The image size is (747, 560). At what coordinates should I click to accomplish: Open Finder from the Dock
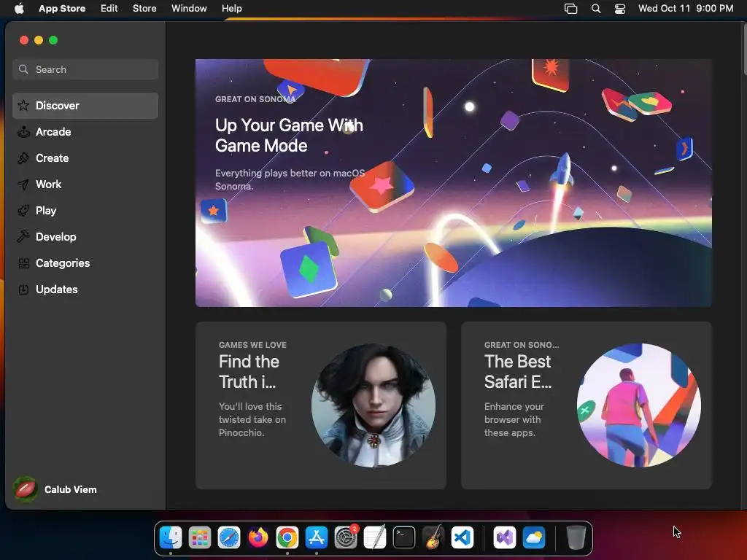[171, 537]
